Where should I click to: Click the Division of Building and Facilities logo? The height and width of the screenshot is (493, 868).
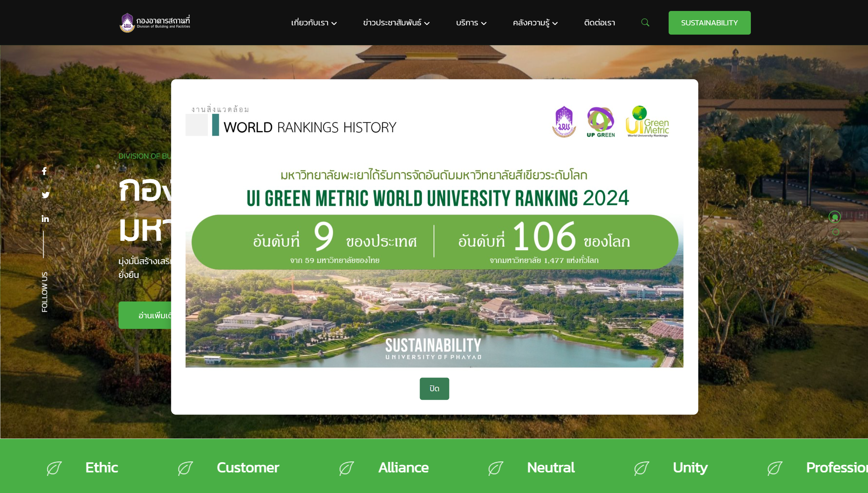(x=155, y=23)
